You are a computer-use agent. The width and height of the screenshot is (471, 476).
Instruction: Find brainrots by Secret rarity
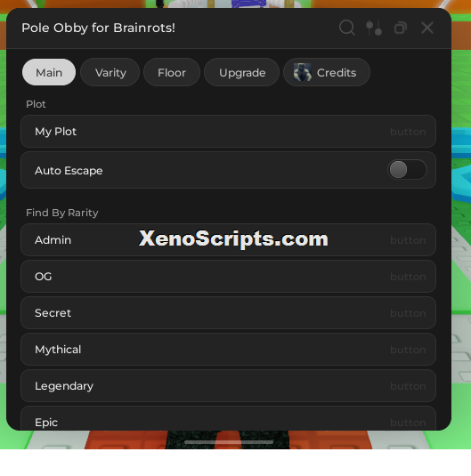(229, 312)
